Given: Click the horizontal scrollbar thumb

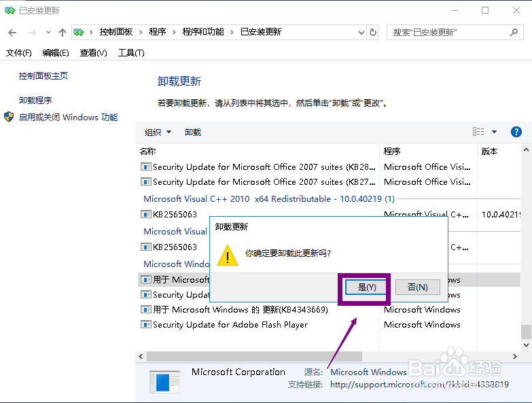Looking at the screenshot, I should tap(254, 357).
